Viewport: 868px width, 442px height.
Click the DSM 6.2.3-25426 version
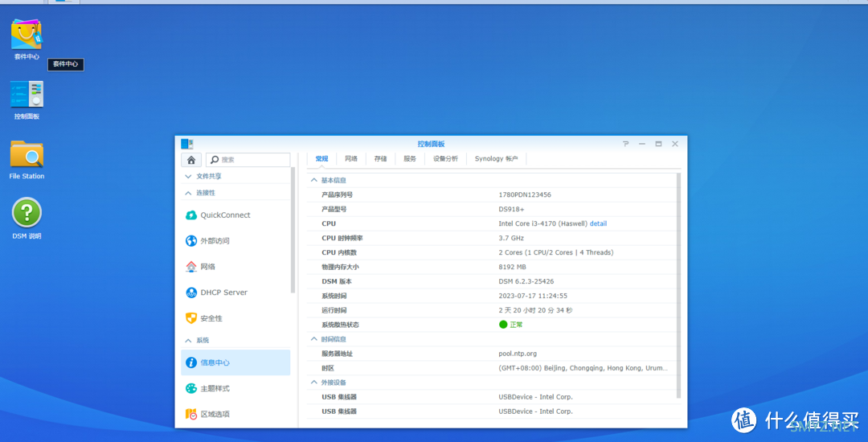(x=526, y=281)
